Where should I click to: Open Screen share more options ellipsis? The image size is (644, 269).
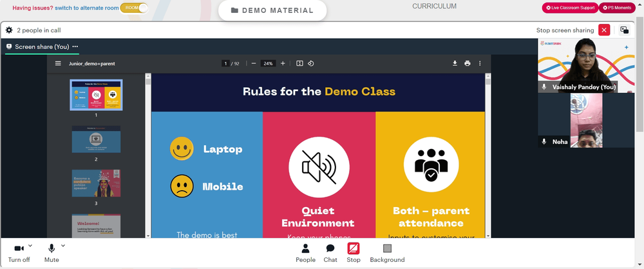pos(75,46)
